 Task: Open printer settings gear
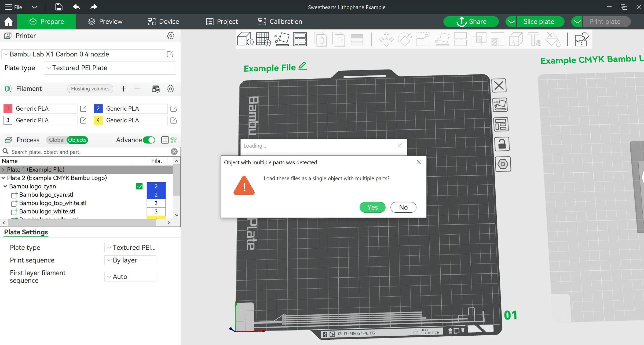171,36
